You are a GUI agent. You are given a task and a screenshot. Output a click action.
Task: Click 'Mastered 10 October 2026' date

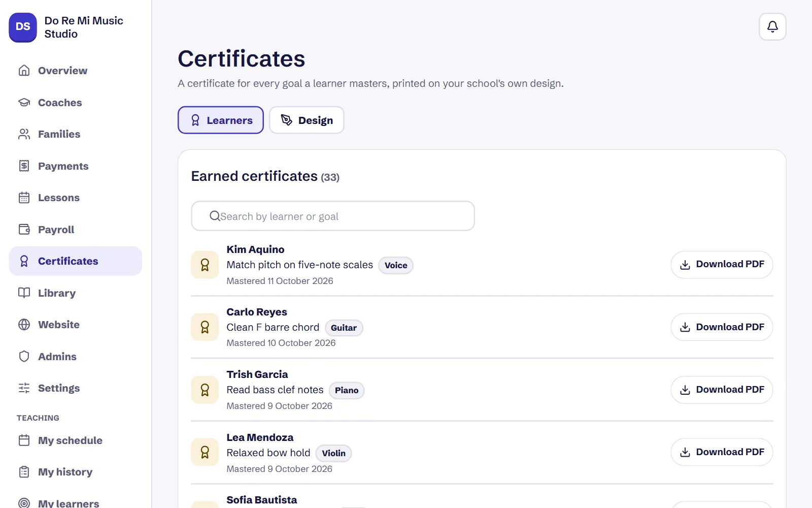click(x=281, y=343)
